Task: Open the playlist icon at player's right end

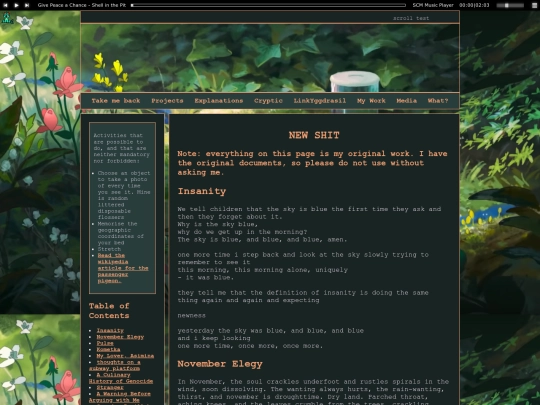Action: 534,5
